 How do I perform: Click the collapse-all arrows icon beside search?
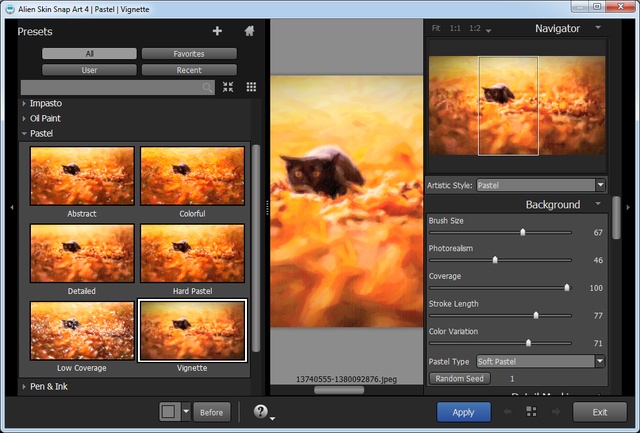[228, 87]
